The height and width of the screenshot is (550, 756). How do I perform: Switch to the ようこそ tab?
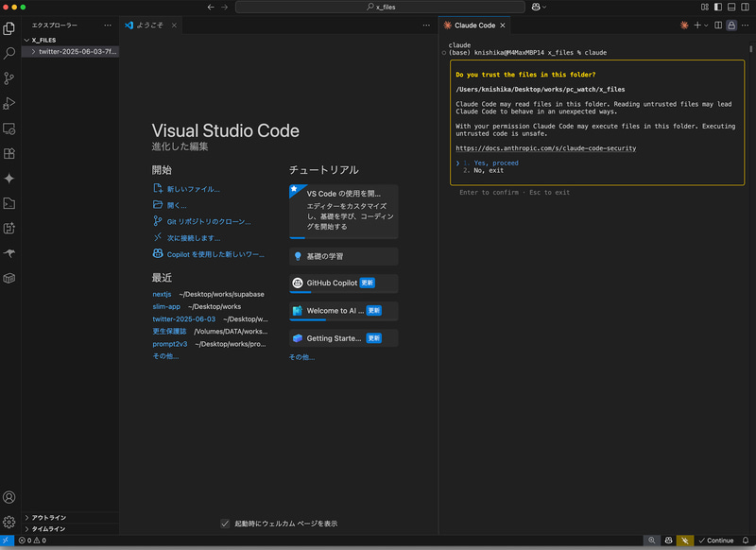(150, 26)
